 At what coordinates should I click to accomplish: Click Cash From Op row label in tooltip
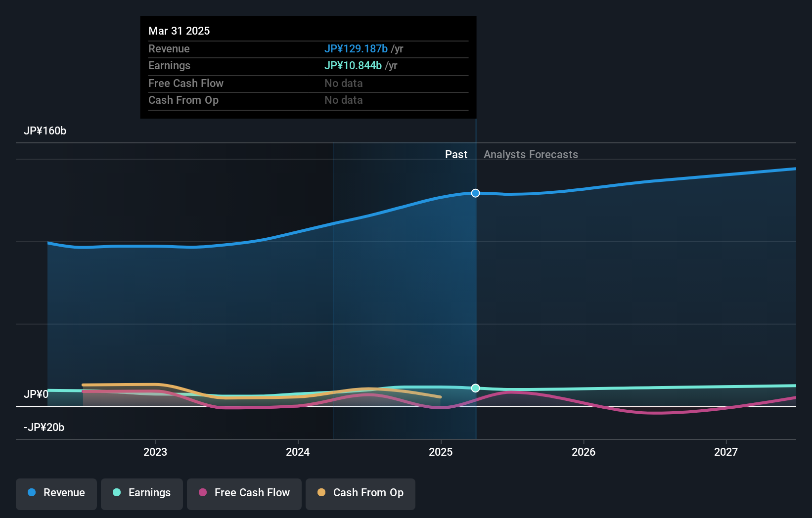click(x=183, y=100)
